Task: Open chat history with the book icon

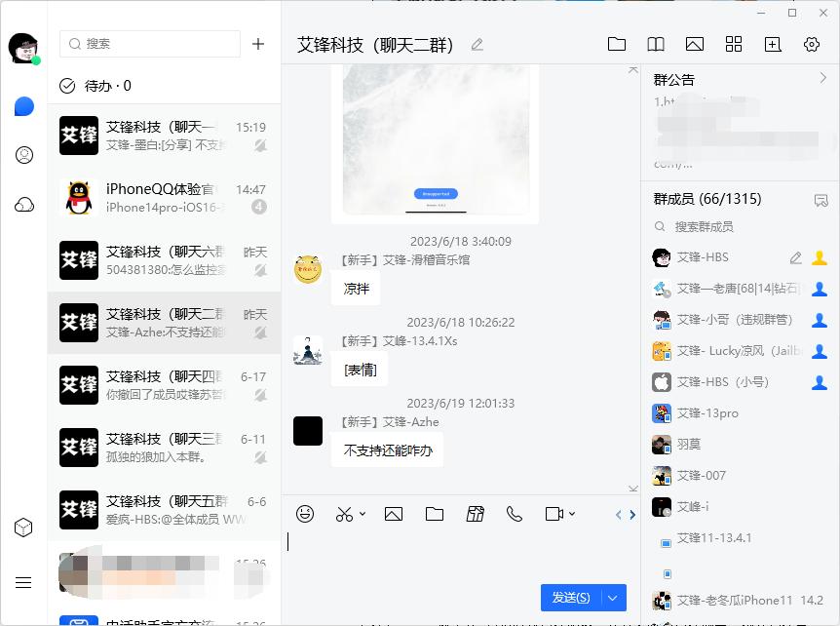Action: [656, 44]
